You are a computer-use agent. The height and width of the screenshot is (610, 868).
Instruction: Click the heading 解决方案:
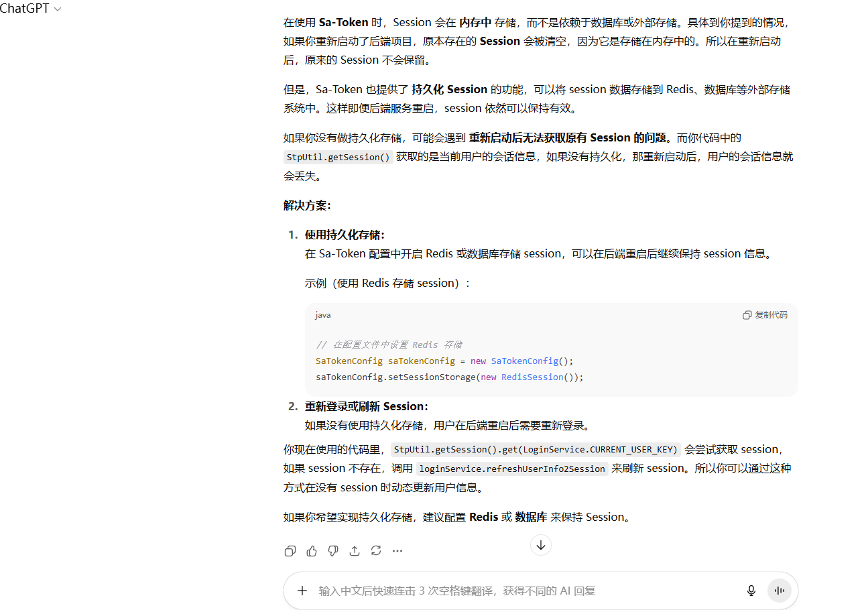(x=307, y=205)
